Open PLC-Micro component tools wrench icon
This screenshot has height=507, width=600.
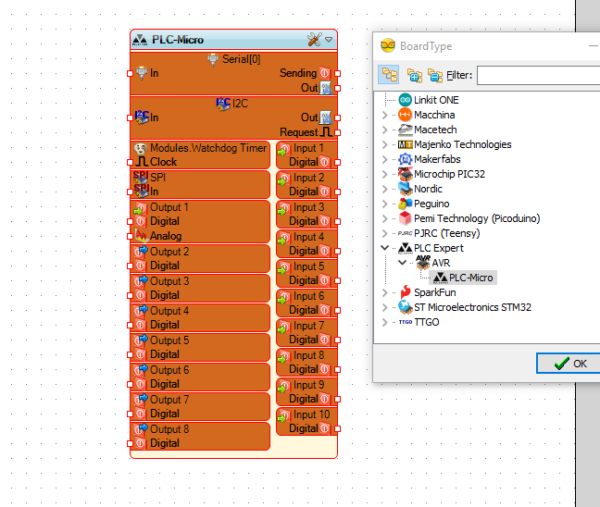[x=314, y=39]
